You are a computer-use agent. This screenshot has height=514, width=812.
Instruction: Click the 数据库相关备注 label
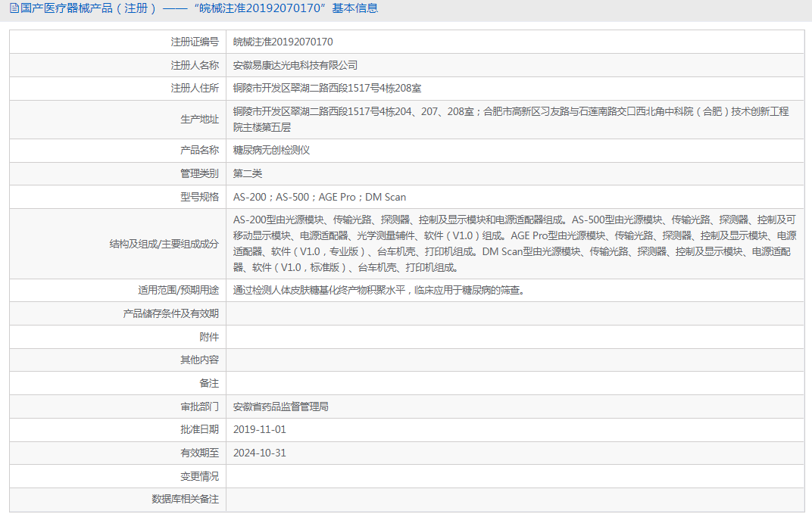[185, 499]
